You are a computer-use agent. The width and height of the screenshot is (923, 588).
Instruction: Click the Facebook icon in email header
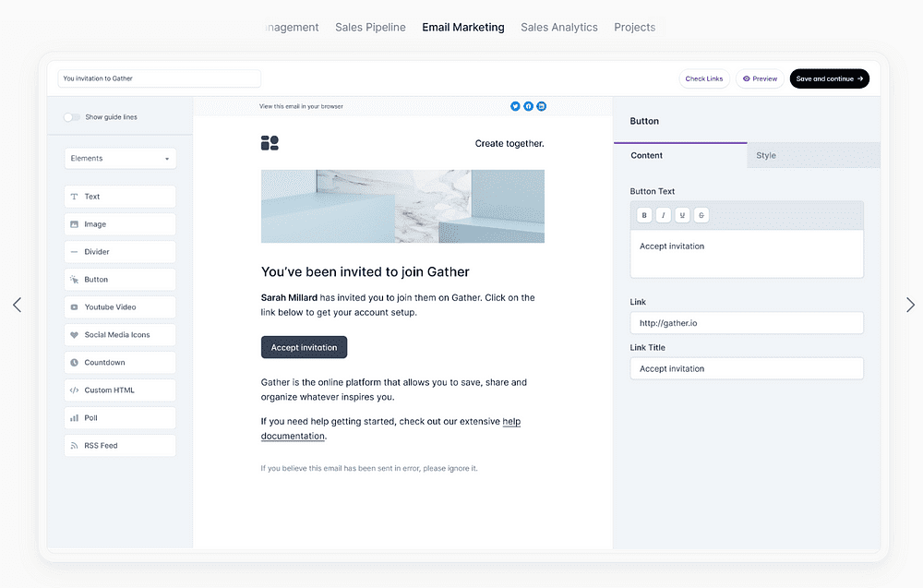[529, 106]
